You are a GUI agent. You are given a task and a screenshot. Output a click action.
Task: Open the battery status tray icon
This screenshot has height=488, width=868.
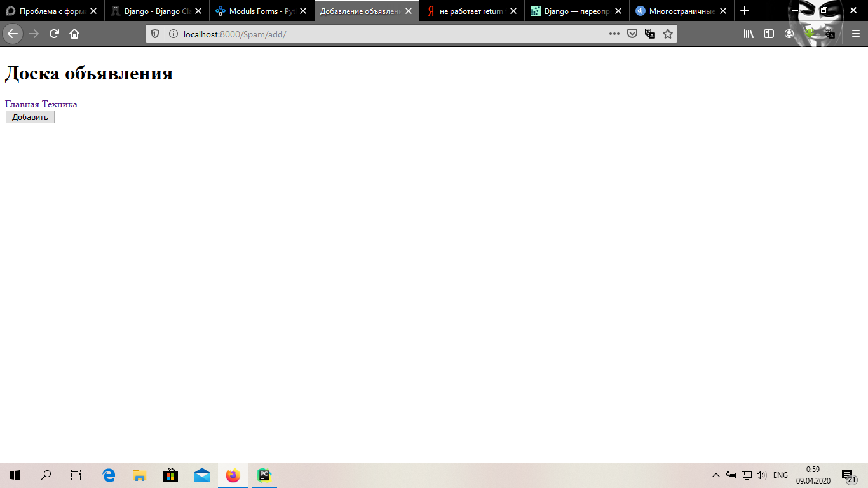tap(731, 475)
